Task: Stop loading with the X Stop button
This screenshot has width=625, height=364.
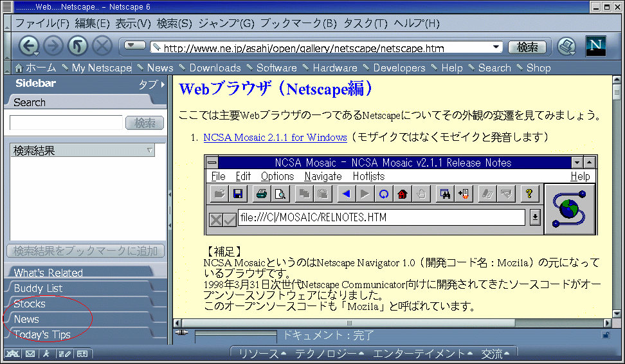Action: [x=102, y=46]
